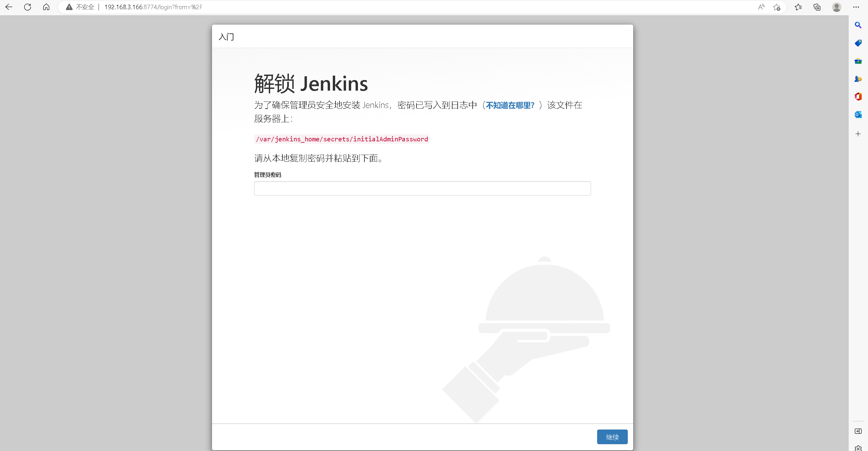Open sidebar search
868x451 pixels.
tap(858, 25)
